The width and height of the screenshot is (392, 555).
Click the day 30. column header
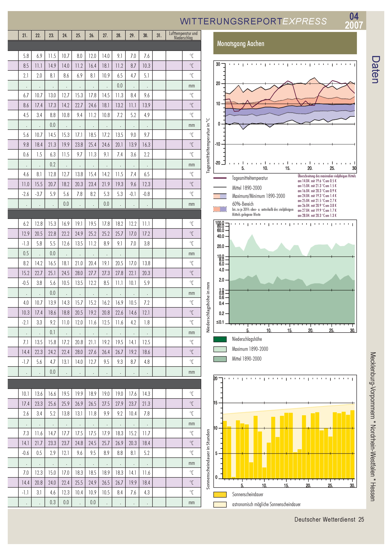145,35
